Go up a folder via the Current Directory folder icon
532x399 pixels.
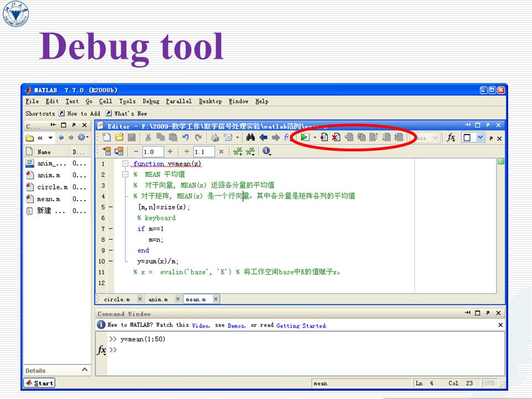tap(30, 138)
